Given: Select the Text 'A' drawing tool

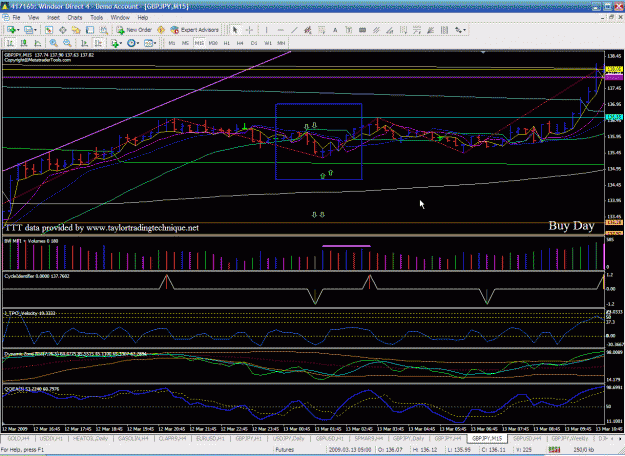Looking at the screenshot, I should (x=335, y=30).
